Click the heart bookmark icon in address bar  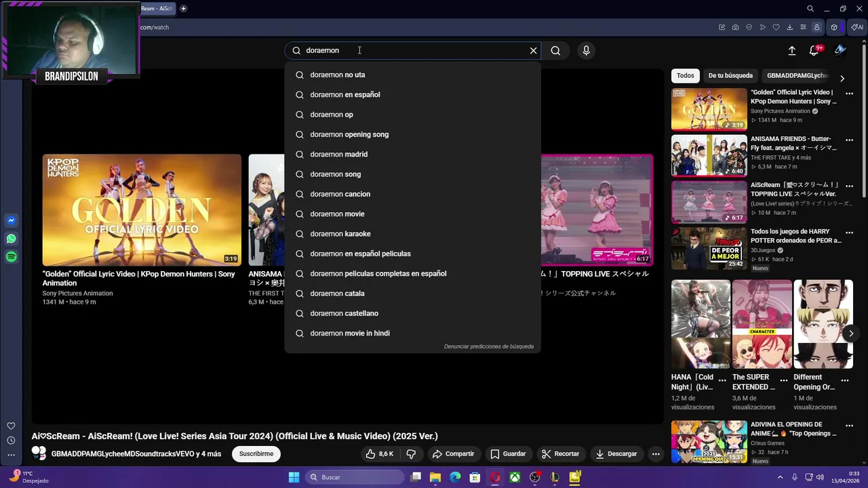(776, 27)
